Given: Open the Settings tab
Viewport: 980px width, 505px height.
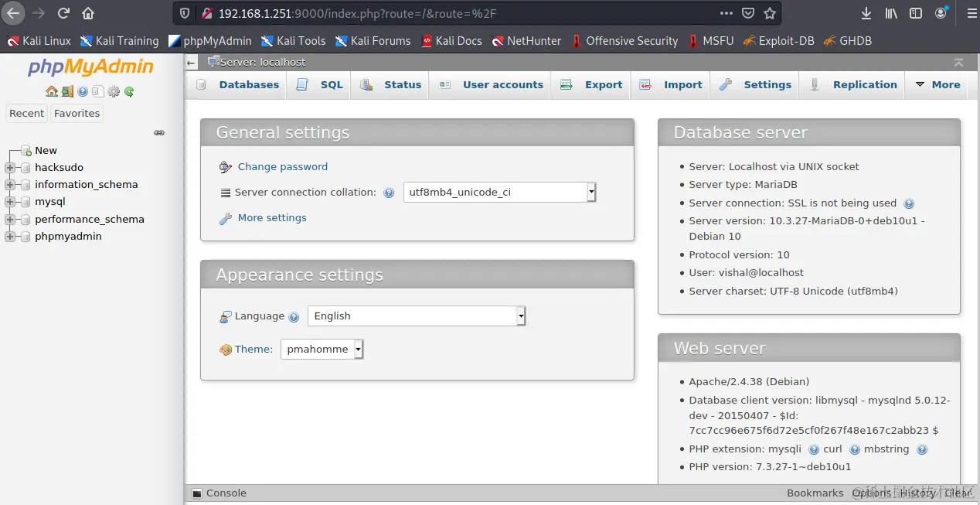Looking at the screenshot, I should (x=755, y=85).
